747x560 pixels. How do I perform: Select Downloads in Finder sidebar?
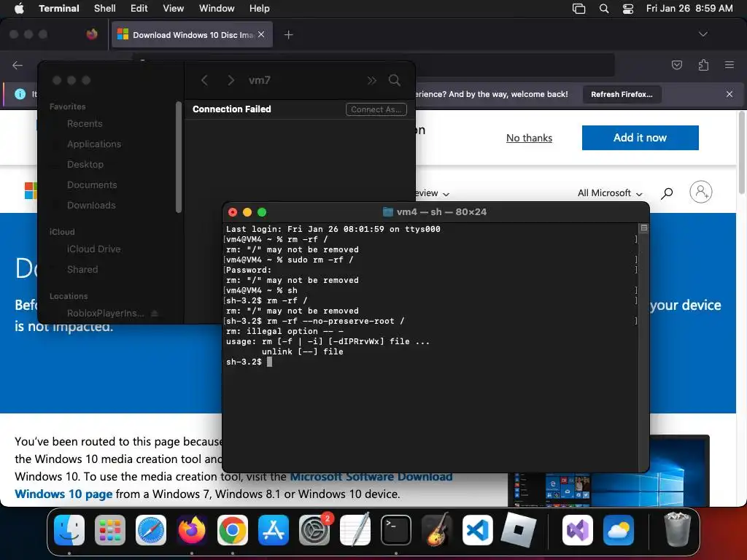pyautogui.click(x=91, y=205)
